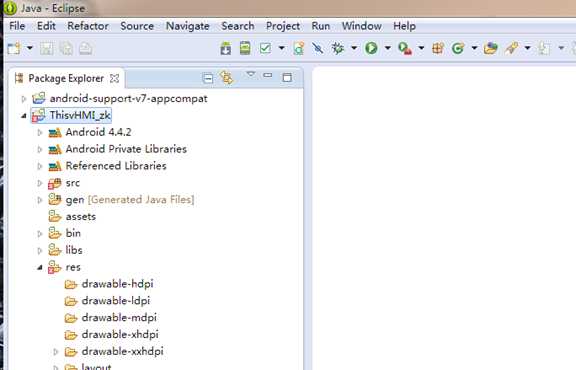Expand Referenced Libraries node
This screenshot has width=576, height=370.
(x=40, y=166)
